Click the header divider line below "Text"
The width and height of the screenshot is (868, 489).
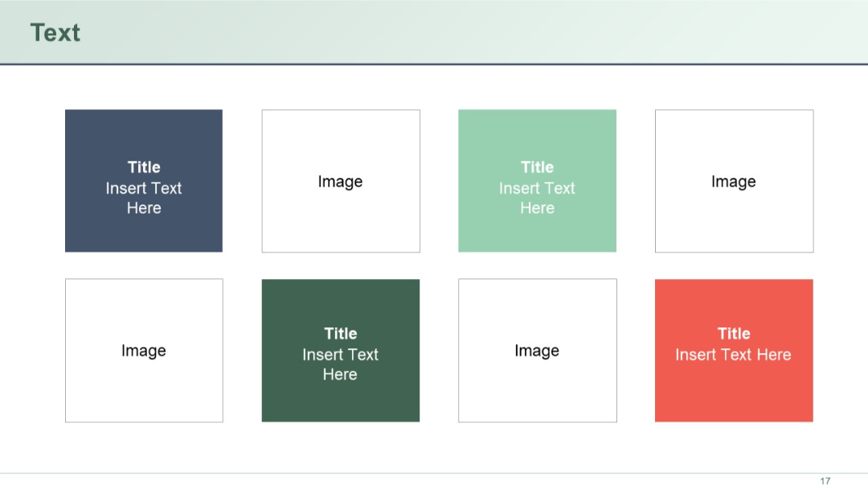pyautogui.click(x=434, y=62)
